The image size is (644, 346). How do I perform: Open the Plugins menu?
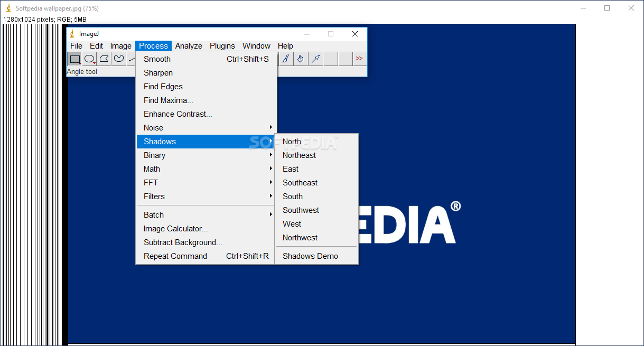222,46
